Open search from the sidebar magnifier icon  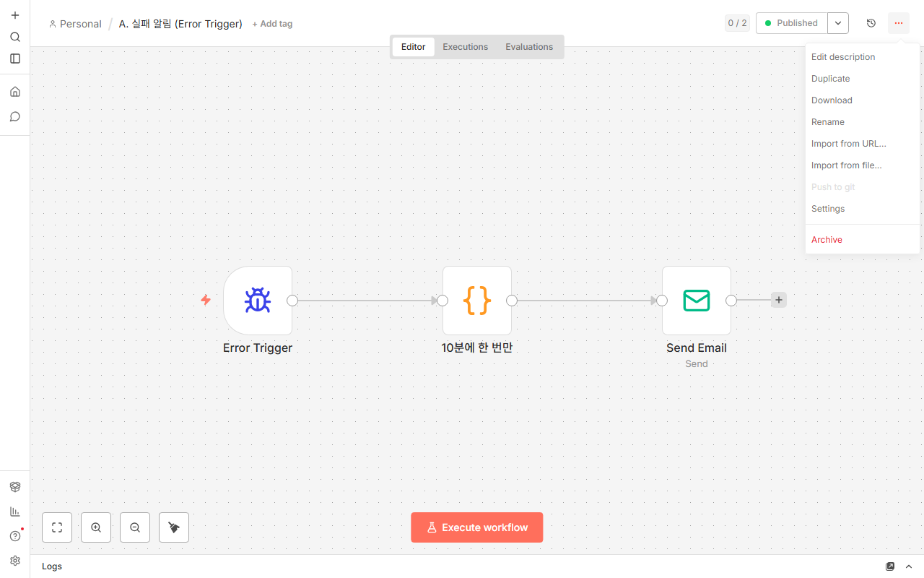(x=15, y=37)
